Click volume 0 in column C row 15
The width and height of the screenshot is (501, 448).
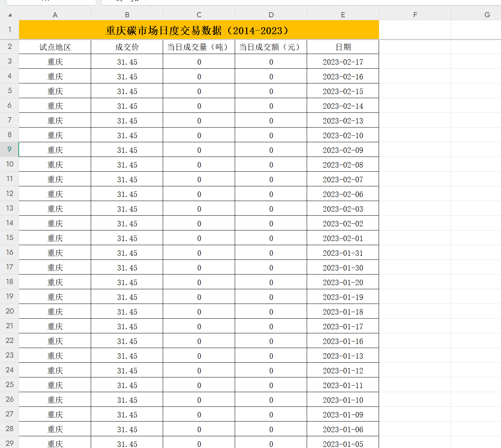click(x=199, y=238)
